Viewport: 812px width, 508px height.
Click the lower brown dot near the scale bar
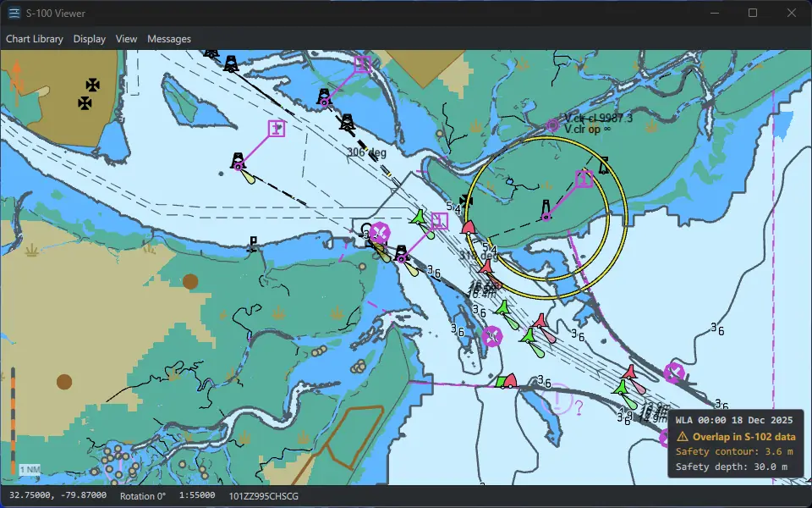64,382
